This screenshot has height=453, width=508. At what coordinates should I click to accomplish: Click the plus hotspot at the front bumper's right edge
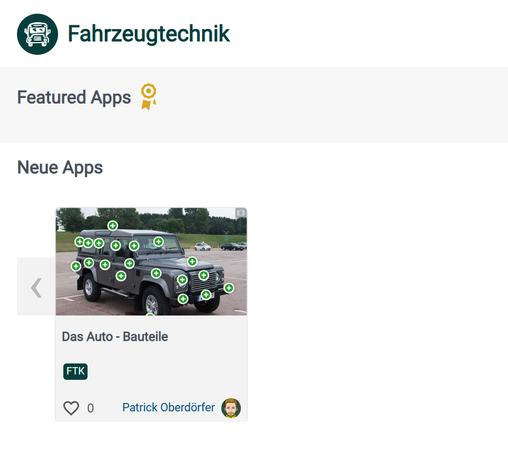[229, 288]
